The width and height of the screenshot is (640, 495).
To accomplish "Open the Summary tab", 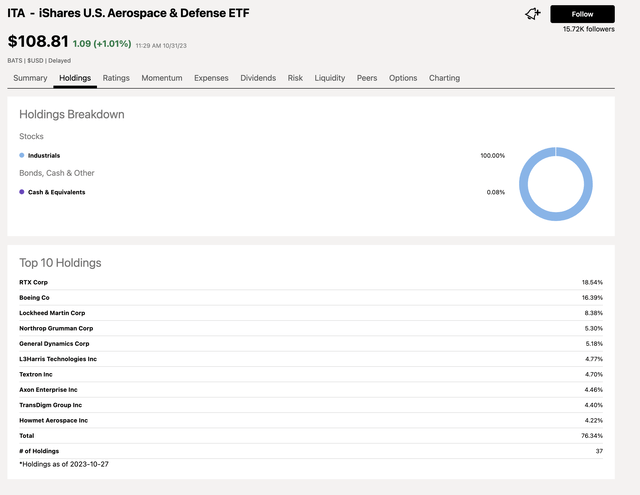I will click(x=30, y=78).
